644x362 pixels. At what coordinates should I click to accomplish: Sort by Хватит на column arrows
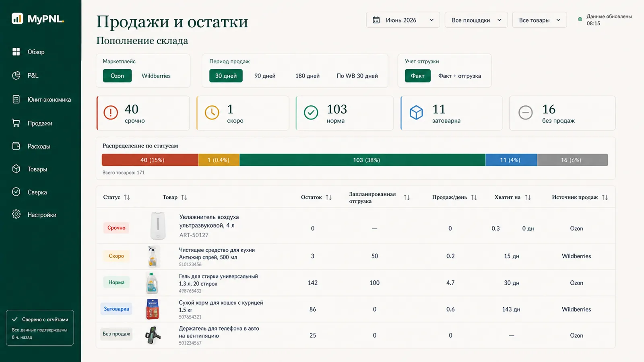(528, 197)
